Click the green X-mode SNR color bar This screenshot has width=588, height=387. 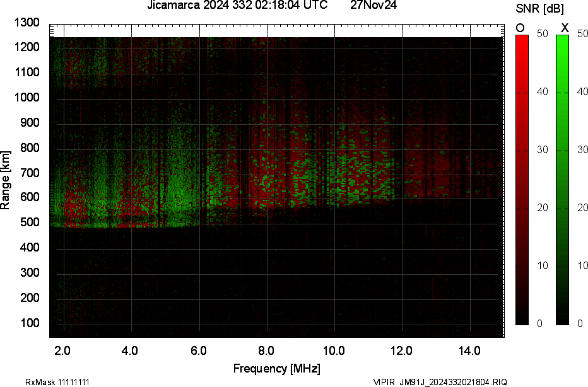point(562,180)
